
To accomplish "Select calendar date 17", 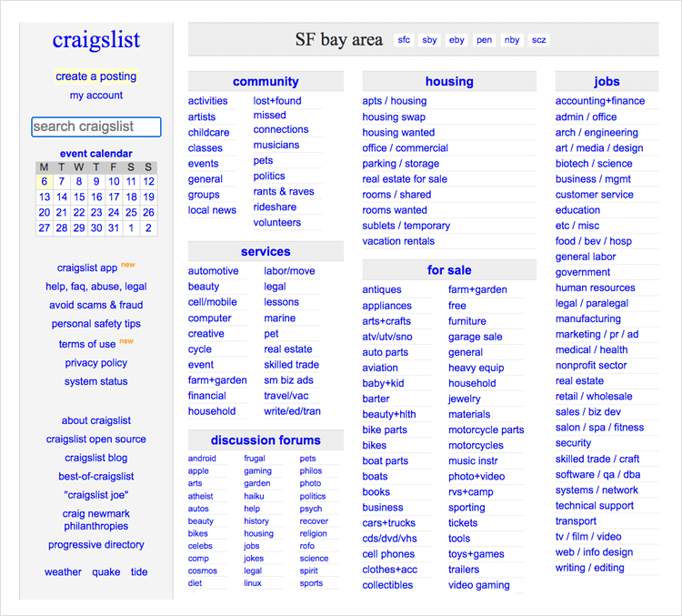I will (114, 197).
